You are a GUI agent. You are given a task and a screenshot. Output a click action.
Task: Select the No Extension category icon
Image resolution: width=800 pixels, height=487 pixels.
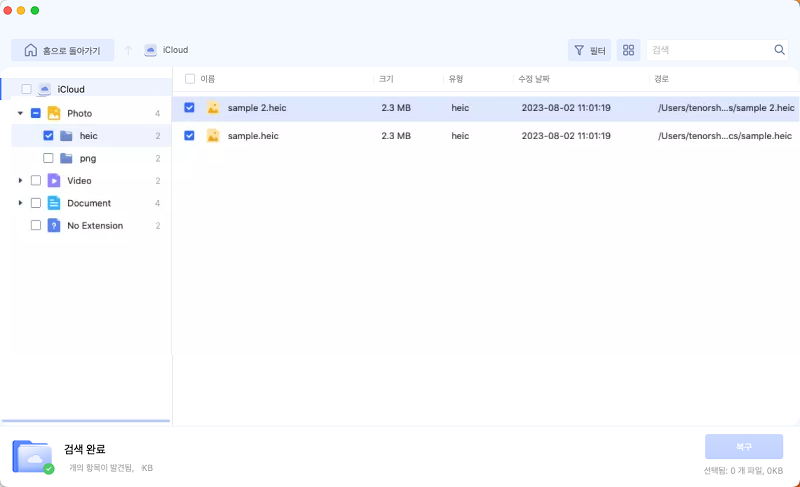pos(54,226)
